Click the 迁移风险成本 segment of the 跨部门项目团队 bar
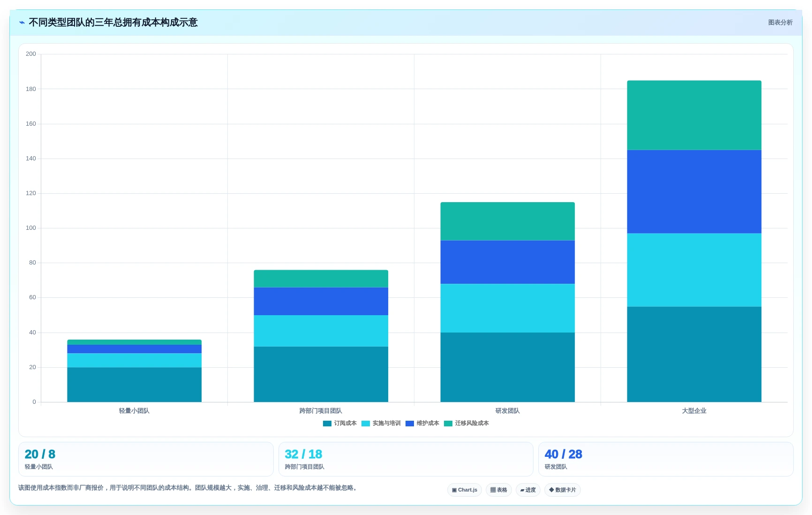 [321, 279]
